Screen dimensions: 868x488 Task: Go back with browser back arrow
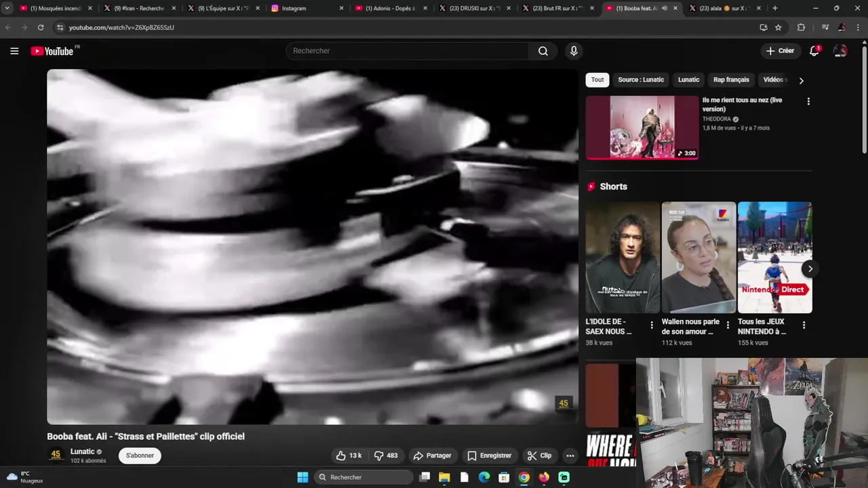[8, 27]
